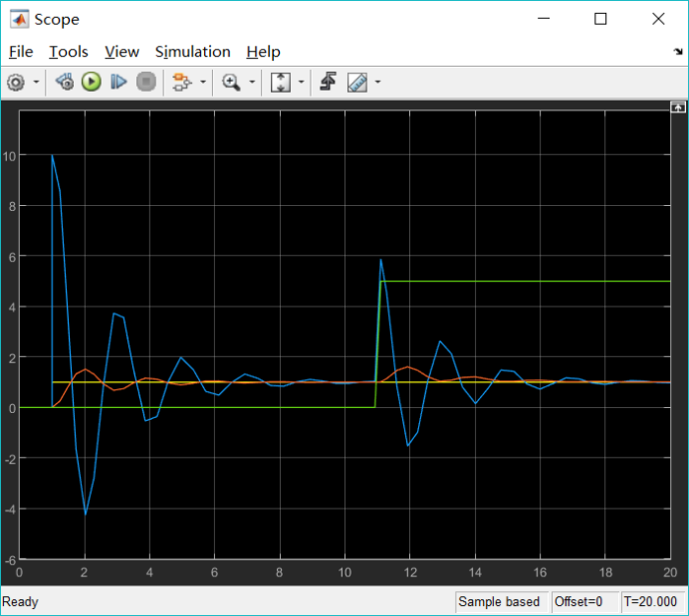
Task: Open the axes scaling dropdown arrow
Action: [x=302, y=83]
